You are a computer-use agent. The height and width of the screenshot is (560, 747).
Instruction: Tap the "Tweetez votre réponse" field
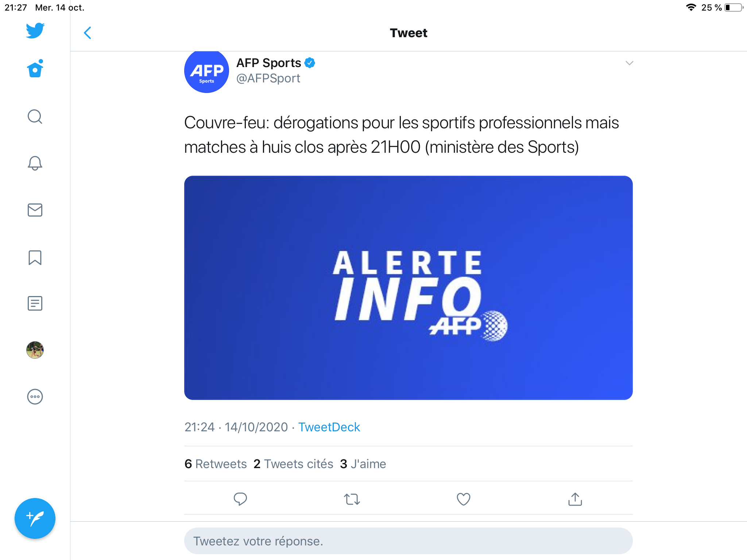(408, 541)
